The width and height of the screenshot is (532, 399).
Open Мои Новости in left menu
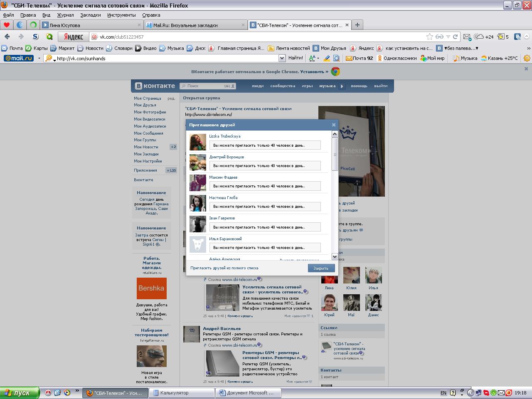146,147
